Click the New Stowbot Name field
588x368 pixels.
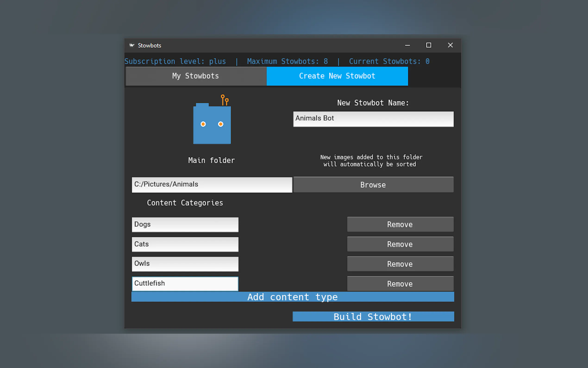[373, 119]
